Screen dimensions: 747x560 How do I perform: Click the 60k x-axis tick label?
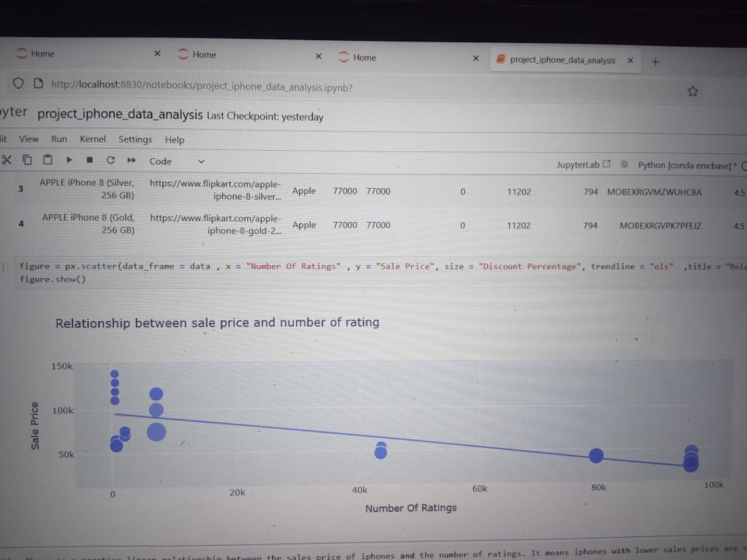[x=479, y=489]
